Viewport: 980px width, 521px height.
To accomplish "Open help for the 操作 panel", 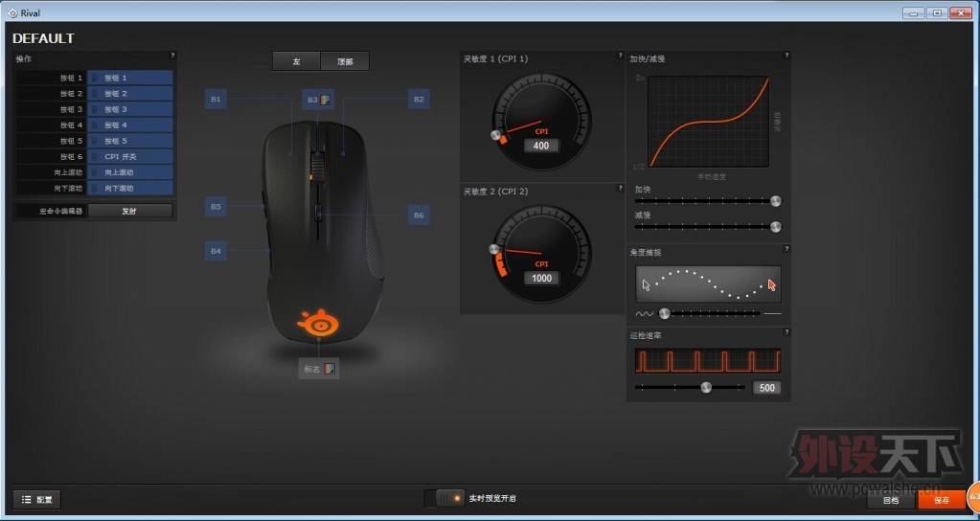I will pos(172,56).
